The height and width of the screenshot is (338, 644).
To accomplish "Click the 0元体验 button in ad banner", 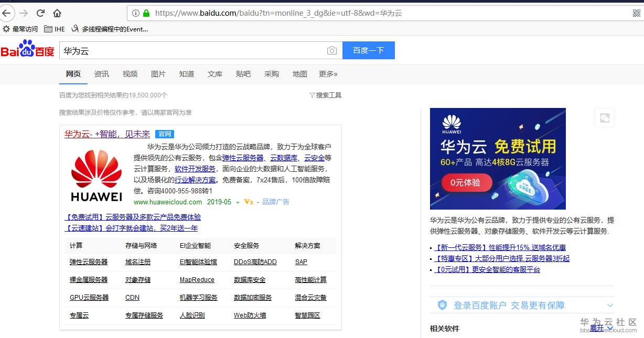I will pyautogui.click(x=466, y=183).
